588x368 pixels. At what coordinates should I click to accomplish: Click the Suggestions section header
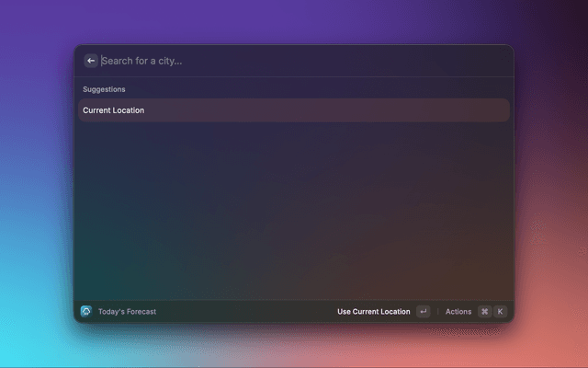pos(104,89)
